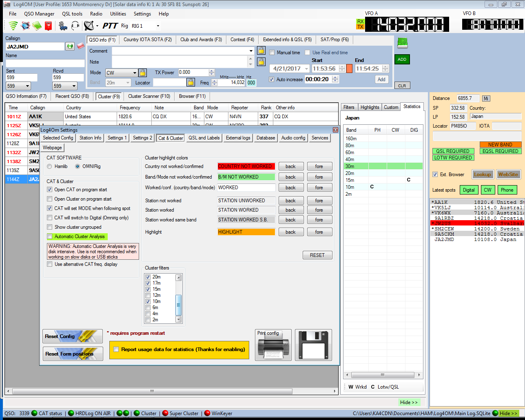This screenshot has width=525, height=420.
Task: Click the green ADD button
Action: (402, 60)
